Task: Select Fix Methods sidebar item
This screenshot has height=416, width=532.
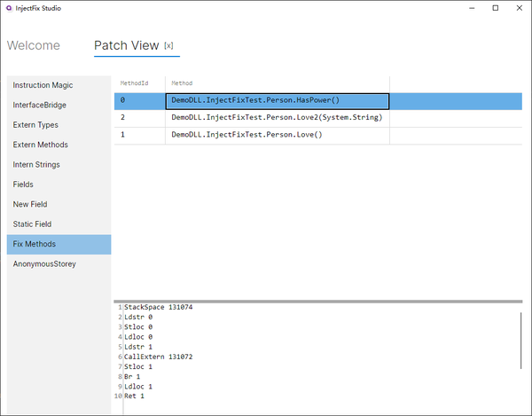Action: (34, 244)
